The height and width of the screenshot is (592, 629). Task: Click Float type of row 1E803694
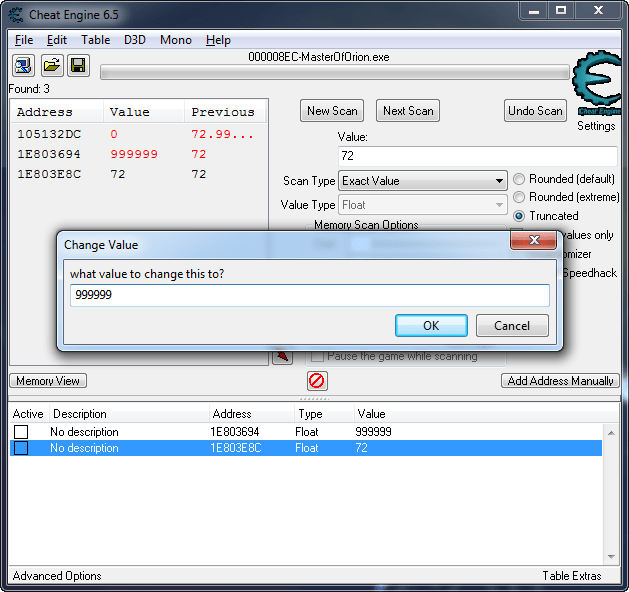click(306, 432)
